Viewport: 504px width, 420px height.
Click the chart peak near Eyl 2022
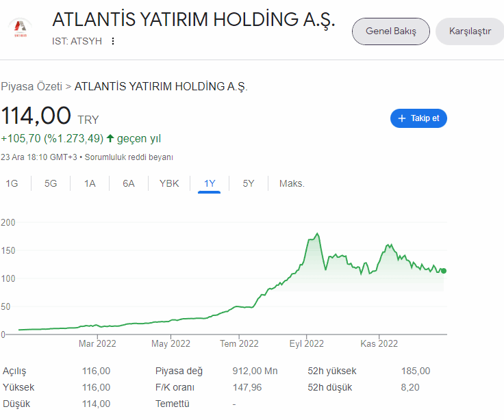click(317, 234)
